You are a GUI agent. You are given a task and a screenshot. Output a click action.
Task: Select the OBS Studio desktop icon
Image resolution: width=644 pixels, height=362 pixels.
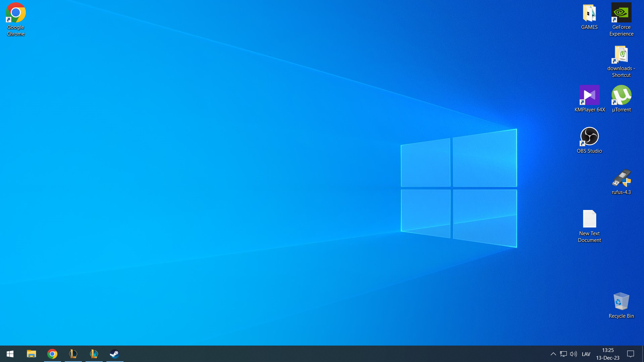(589, 140)
